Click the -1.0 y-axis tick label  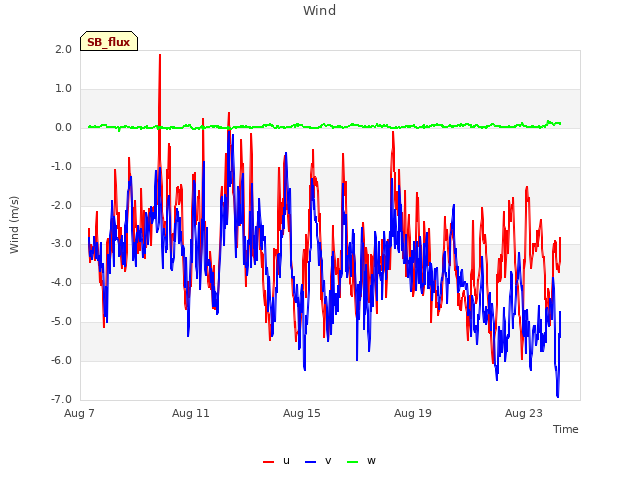(x=61, y=167)
